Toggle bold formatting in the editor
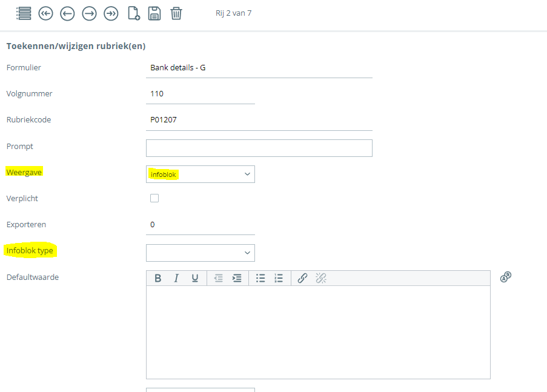Image resolution: width=547 pixels, height=392 pixels. [x=158, y=277]
